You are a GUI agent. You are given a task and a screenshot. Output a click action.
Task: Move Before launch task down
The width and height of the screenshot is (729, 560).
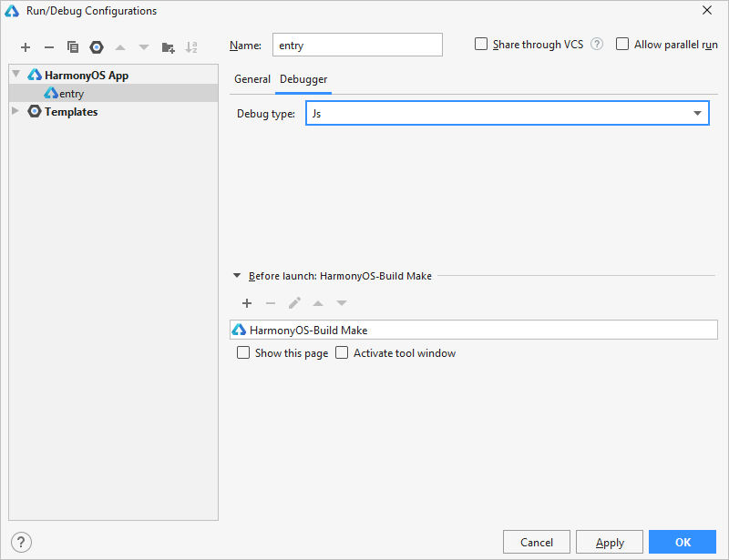click(x=342, y=303)
